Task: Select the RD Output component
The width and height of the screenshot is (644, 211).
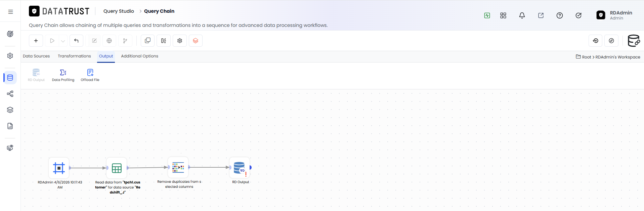Action: (36, 75)
